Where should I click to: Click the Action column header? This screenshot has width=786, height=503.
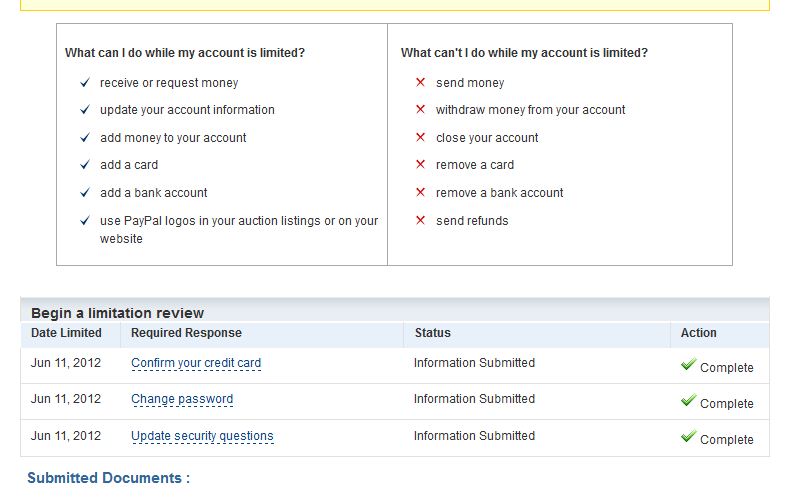pos(698,333)
